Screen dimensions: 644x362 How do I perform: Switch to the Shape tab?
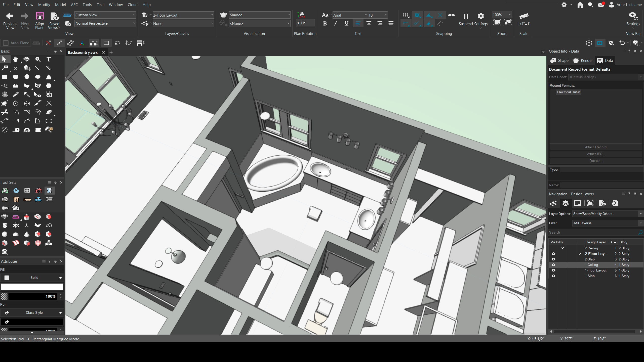[559, 61]
